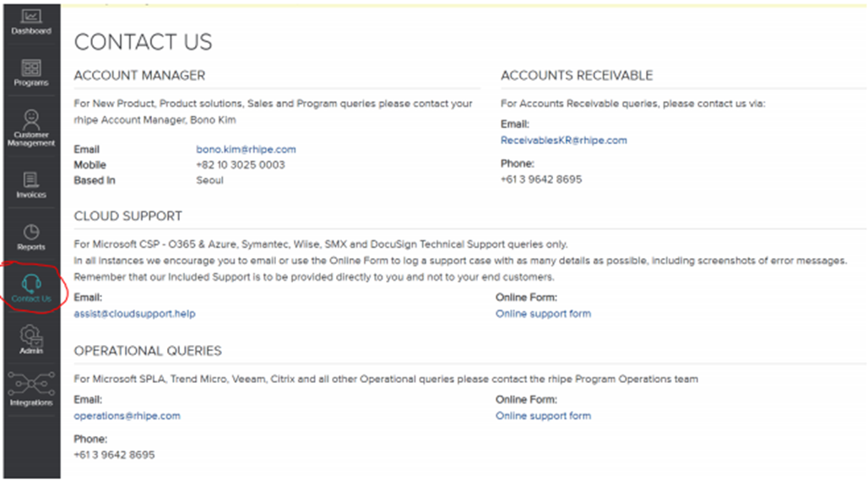Email ReceivablesKR@rhipe.com via the link

click(x=563, y=140)
